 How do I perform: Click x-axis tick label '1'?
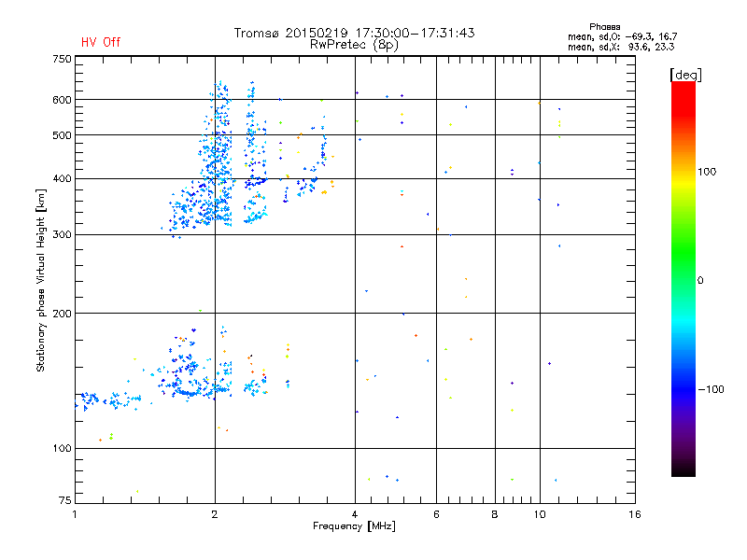75,514
